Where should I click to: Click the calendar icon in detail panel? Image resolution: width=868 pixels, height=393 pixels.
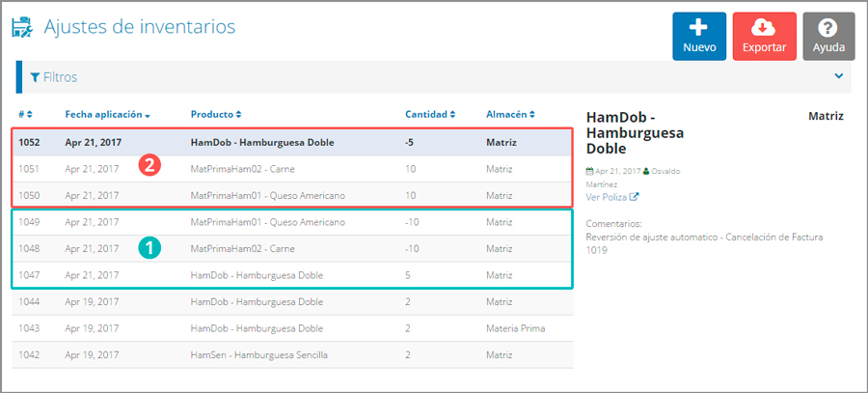tap(589, 171)
